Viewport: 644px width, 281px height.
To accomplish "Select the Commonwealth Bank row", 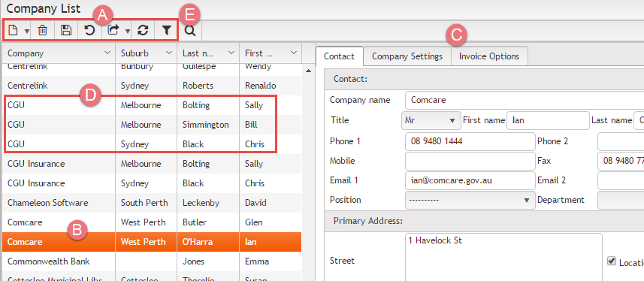I will 152,261.
